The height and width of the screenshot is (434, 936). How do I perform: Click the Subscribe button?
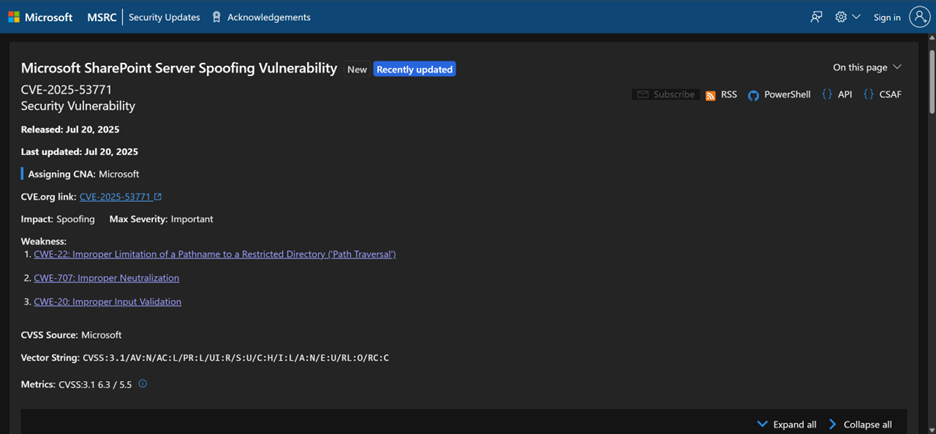(666, 94)
